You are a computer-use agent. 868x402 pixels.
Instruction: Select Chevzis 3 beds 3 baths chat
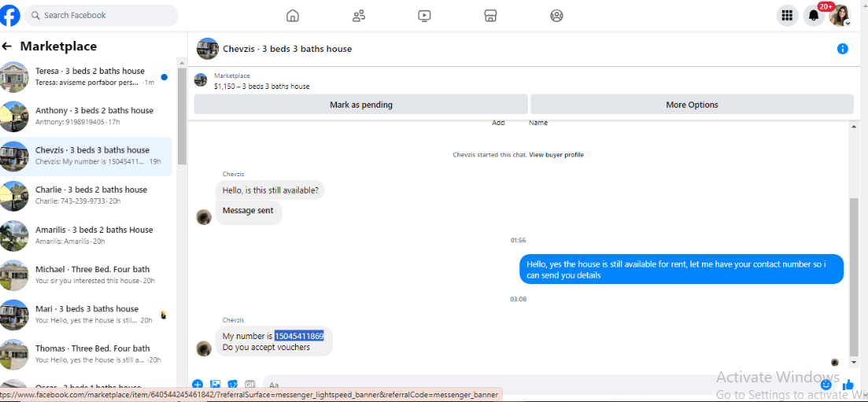click(86, 156)
